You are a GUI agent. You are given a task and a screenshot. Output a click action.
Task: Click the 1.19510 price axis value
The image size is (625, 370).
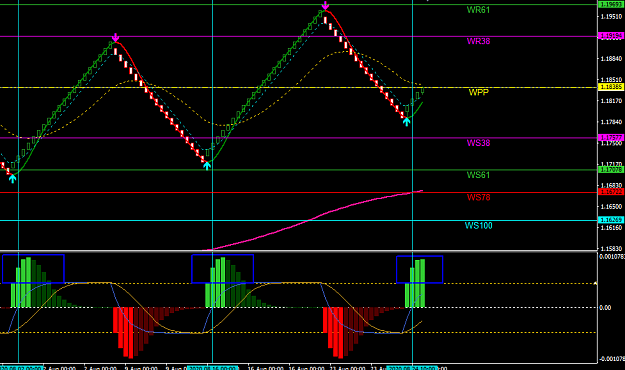pyautogui.click(x=611, y=16)
